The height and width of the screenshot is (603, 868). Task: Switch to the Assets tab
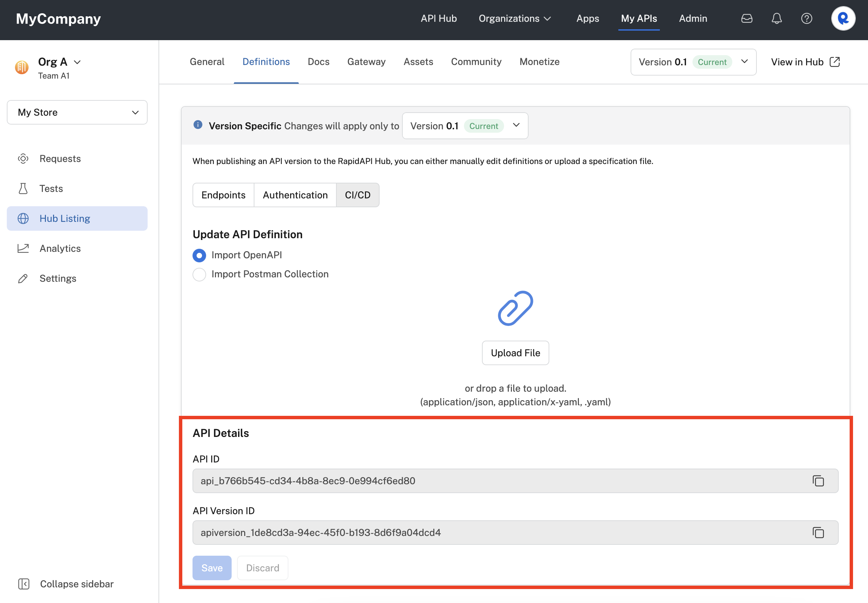tap(418, 62)
